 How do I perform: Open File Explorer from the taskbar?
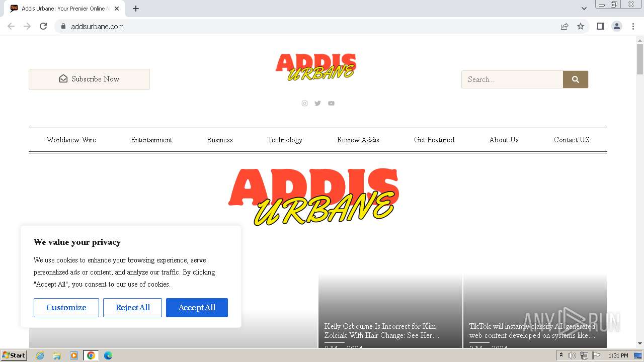(x=57, y=355)
